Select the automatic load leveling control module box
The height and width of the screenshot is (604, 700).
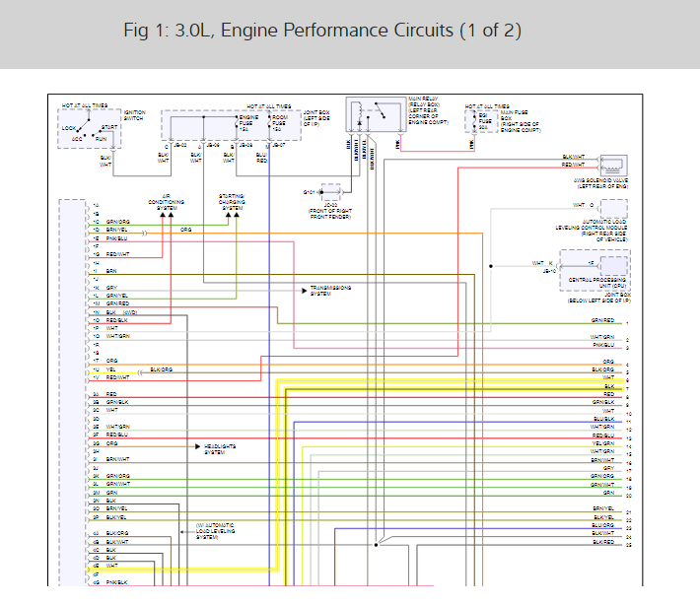point(614,208)
